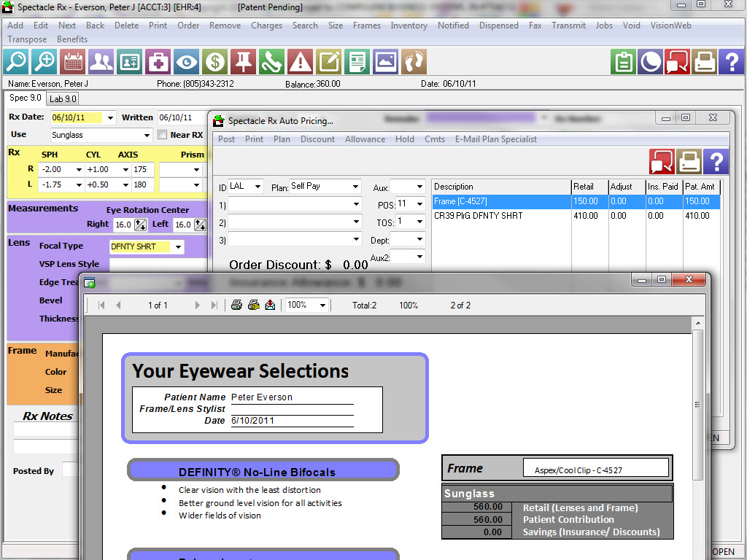
Task: Open the zoom 100% dropdown in report viewer
Action: 322,306
